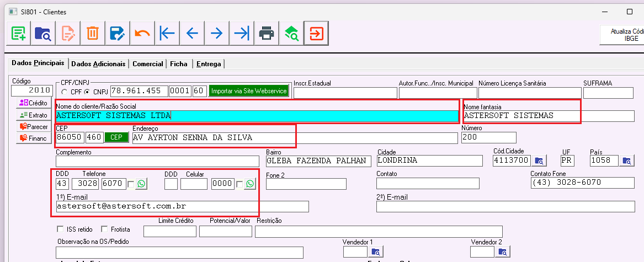Click WhatsApp icon next to Celular

tap(250, 184)
